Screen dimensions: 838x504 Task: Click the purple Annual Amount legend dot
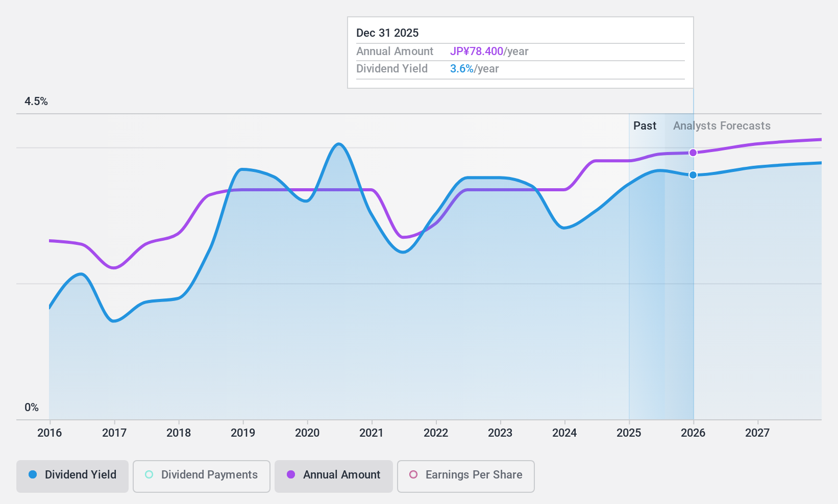[291, 474]
